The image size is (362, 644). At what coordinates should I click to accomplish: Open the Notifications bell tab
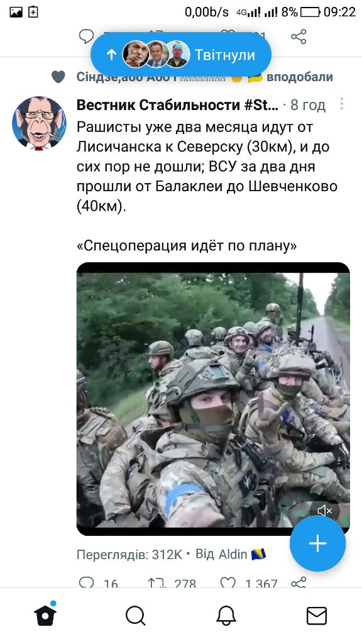(226, 616)
